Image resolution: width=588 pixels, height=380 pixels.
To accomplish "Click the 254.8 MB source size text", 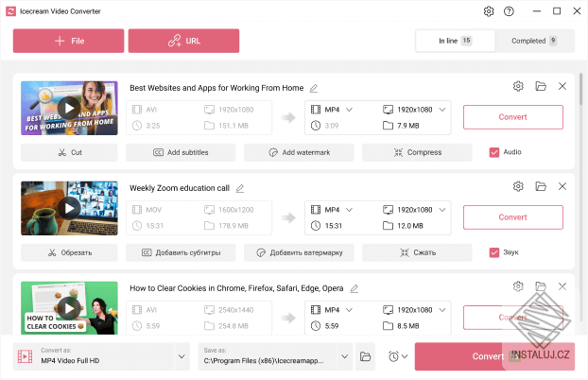I will tap(233, 326).
